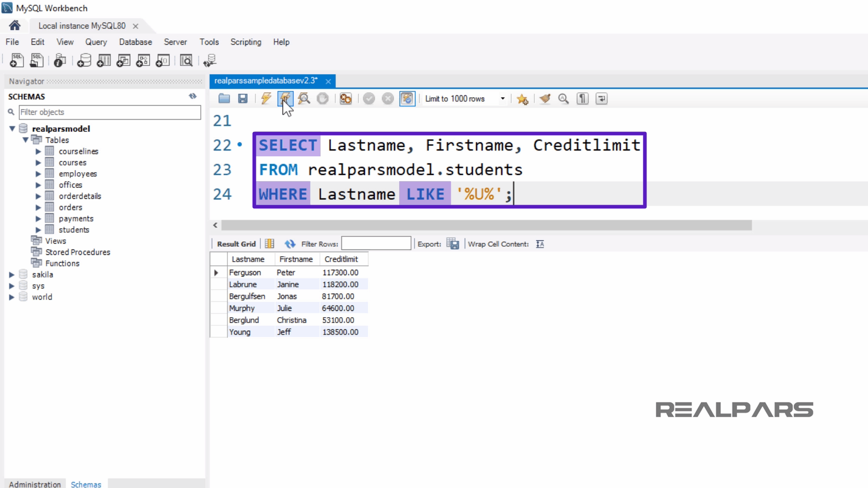Expand the sakila schema

(12, 275)
